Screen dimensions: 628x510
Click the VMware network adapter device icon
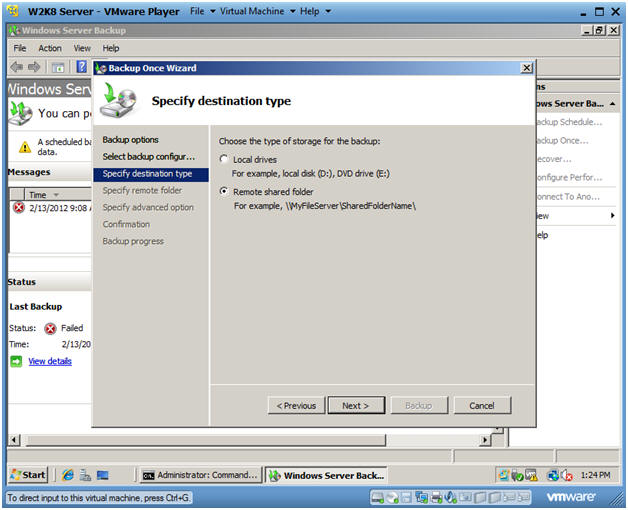421,498
